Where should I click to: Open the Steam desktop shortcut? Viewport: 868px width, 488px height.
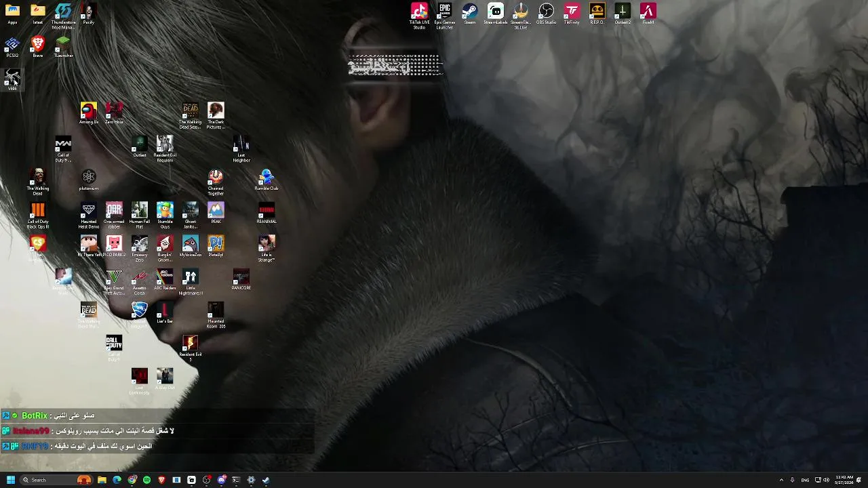(x=469, y=14)
